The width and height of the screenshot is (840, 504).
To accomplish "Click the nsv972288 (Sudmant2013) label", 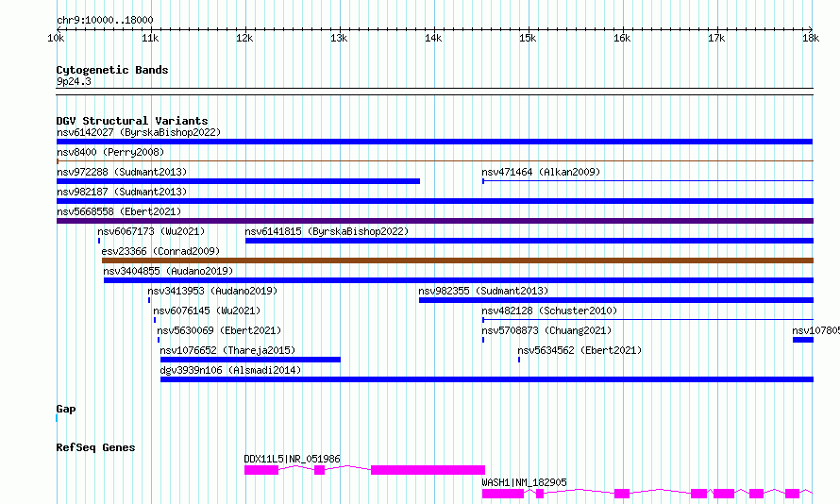I will click(x=122, y=172).
